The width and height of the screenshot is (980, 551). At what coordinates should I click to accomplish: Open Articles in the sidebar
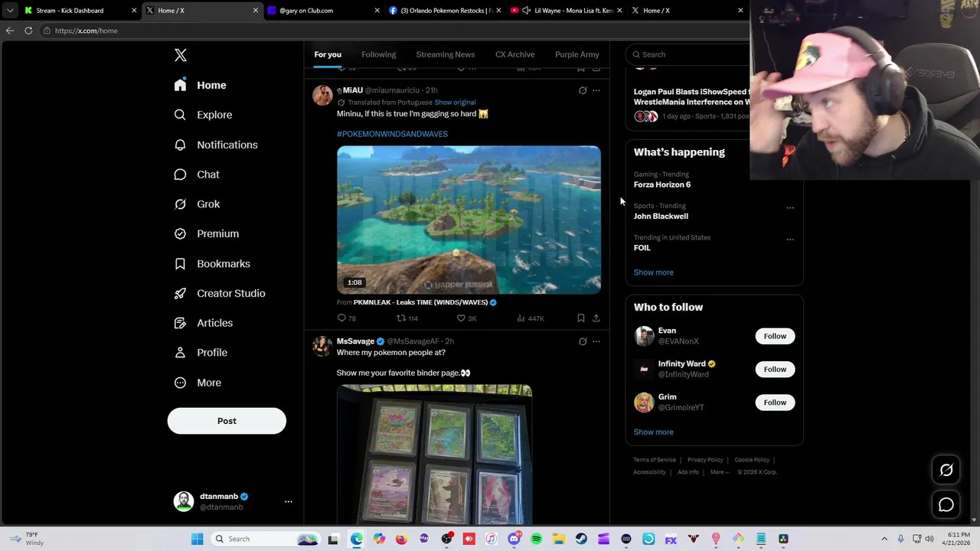pos(204,323)
